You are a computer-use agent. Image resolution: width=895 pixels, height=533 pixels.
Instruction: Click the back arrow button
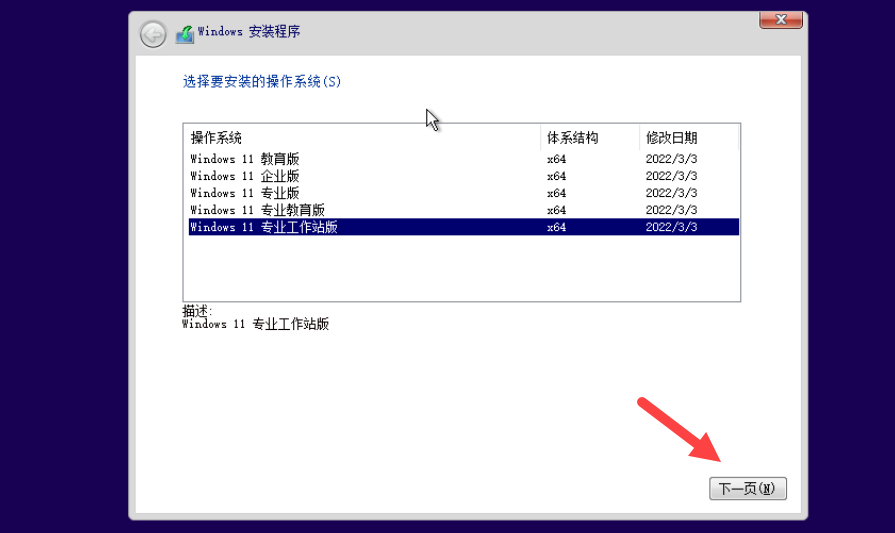153,35
